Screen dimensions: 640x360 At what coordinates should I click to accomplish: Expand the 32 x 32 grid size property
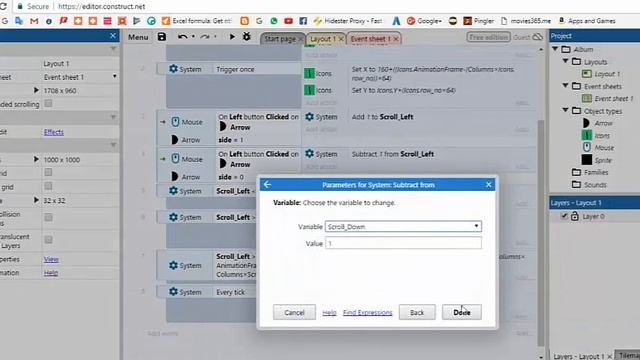coord(36,200)
